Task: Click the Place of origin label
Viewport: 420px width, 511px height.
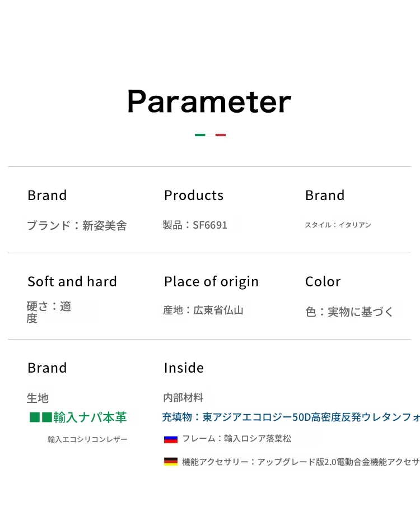Action: [212, 282]
